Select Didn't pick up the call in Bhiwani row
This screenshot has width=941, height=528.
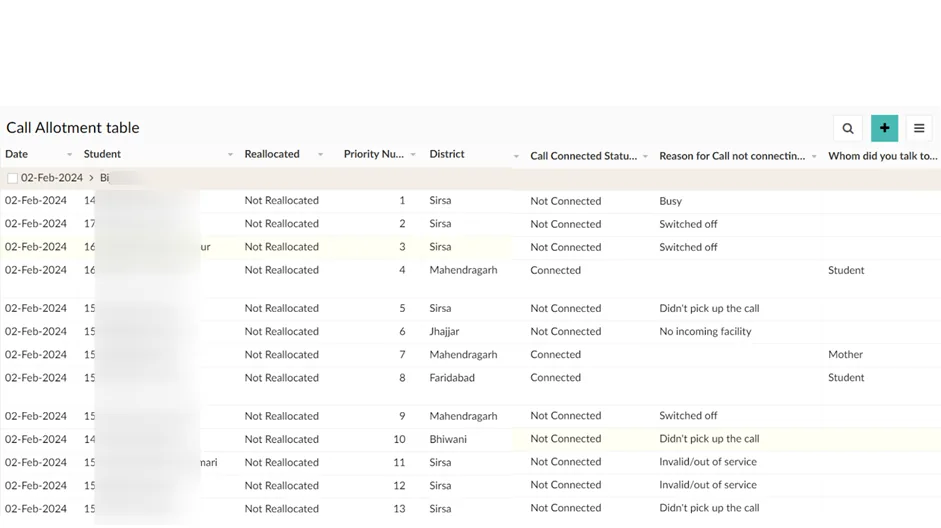tap(709, 439)
